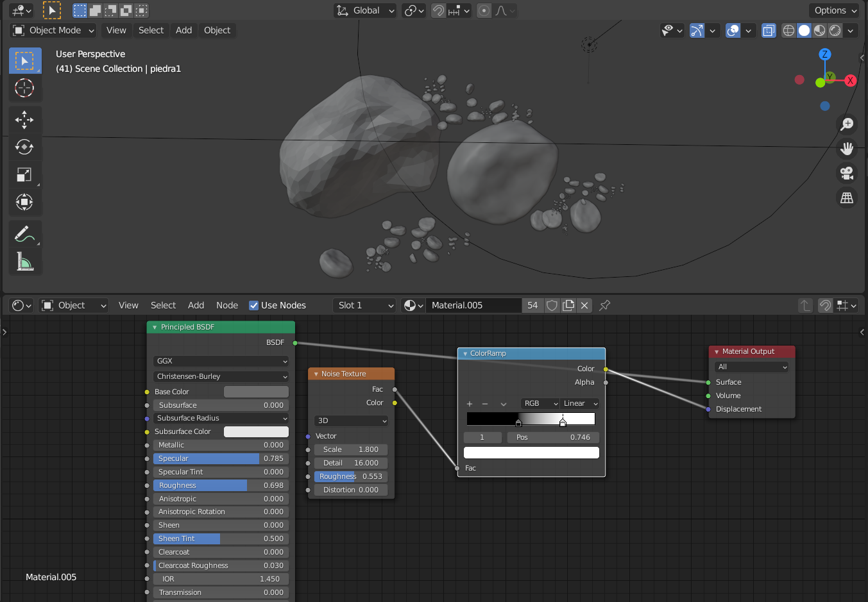Click the Material.005 name field
The width and height of the screenshot is (868, 602).
tap(473, 306)
